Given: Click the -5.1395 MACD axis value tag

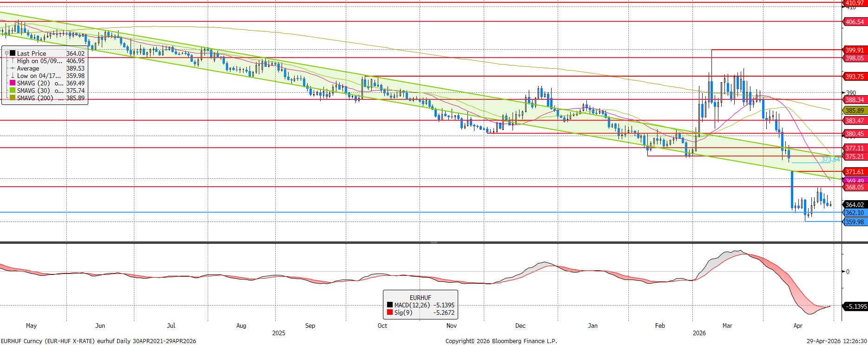Looking at the screenshot, I should coord(855,306).
